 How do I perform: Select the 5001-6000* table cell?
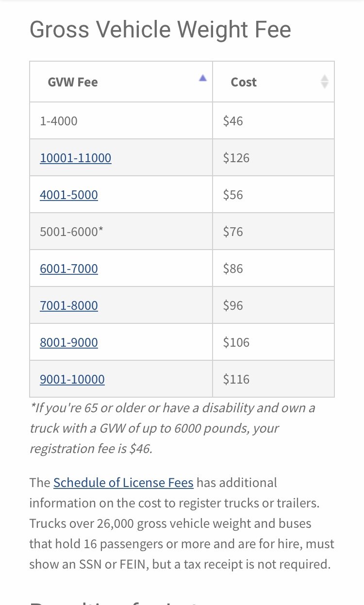[x=121, y=231]
